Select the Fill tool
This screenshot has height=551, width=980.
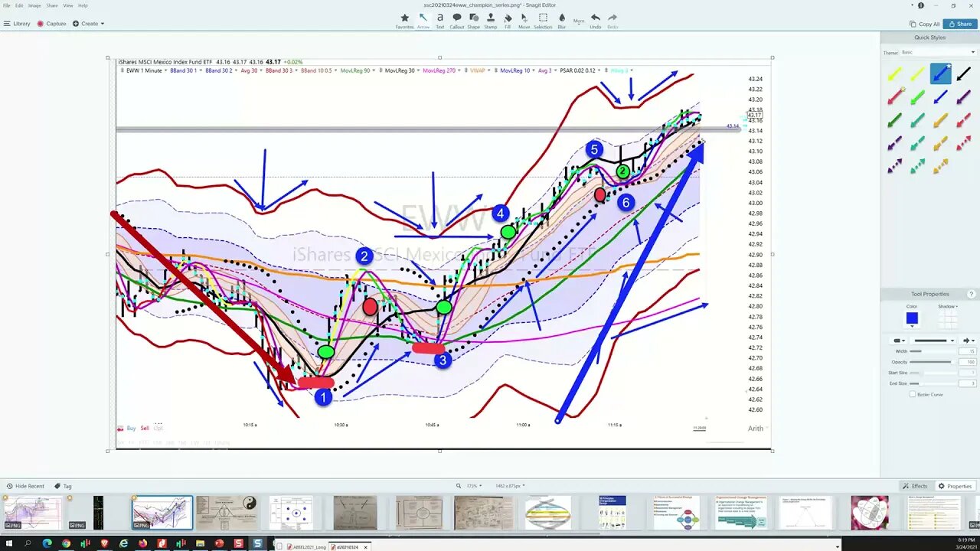[x=508, y=21]
